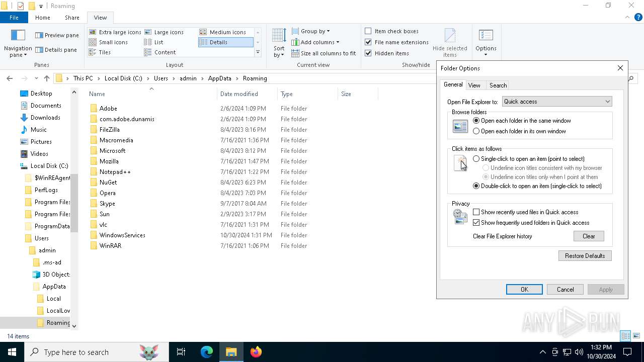Open the Search tab in Folder Options
Viewport: 644px width, 362px height.
click(498, 85)
